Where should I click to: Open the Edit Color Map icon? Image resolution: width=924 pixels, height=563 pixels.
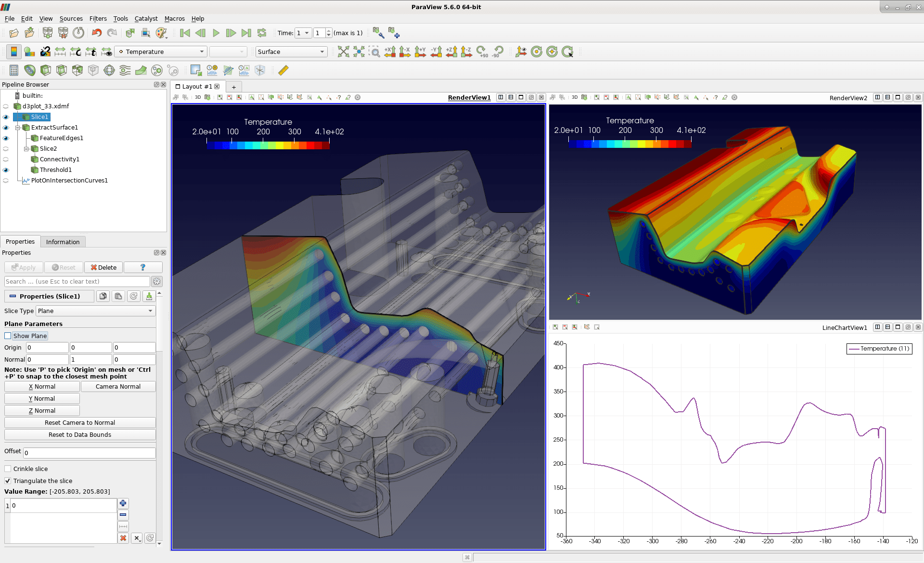(x=29, y=52)
